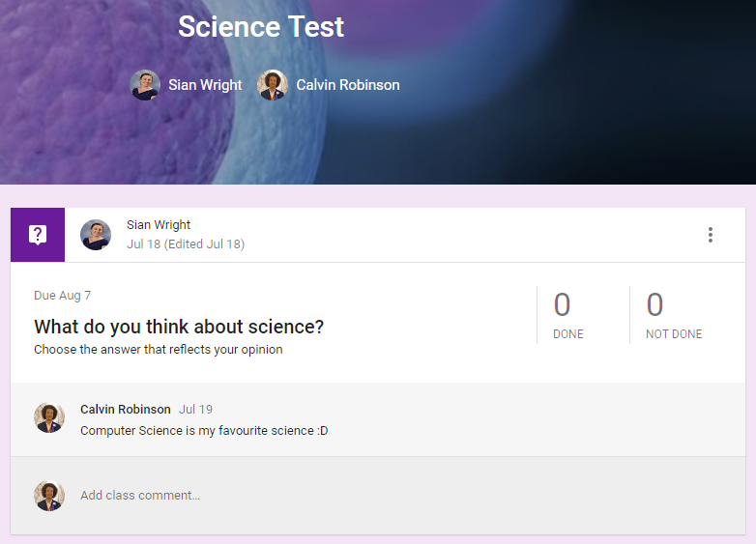756x544 pixels.
Task: Click Sian Wright author name on post
Action: pos(159,224)
